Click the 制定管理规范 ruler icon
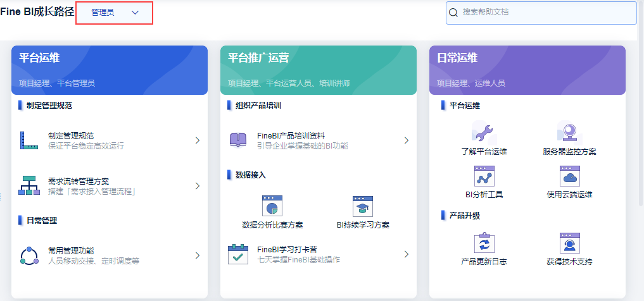 (x=28, y=140)
